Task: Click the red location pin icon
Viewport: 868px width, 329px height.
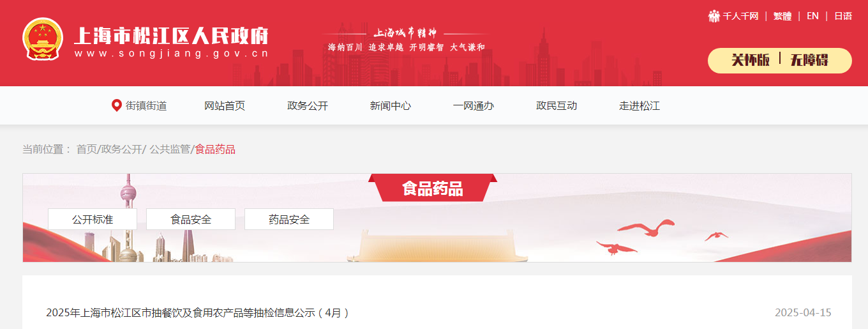Action: tap(116, 106)
